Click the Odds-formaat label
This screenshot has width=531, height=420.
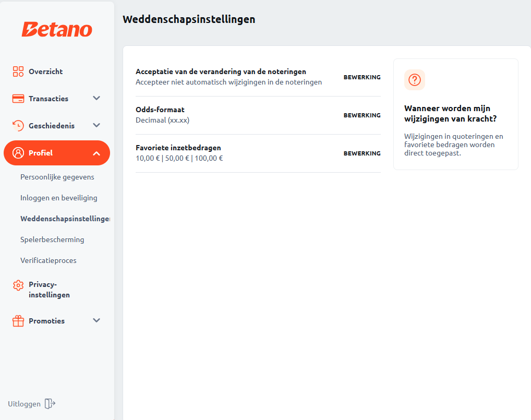point(160,110)
